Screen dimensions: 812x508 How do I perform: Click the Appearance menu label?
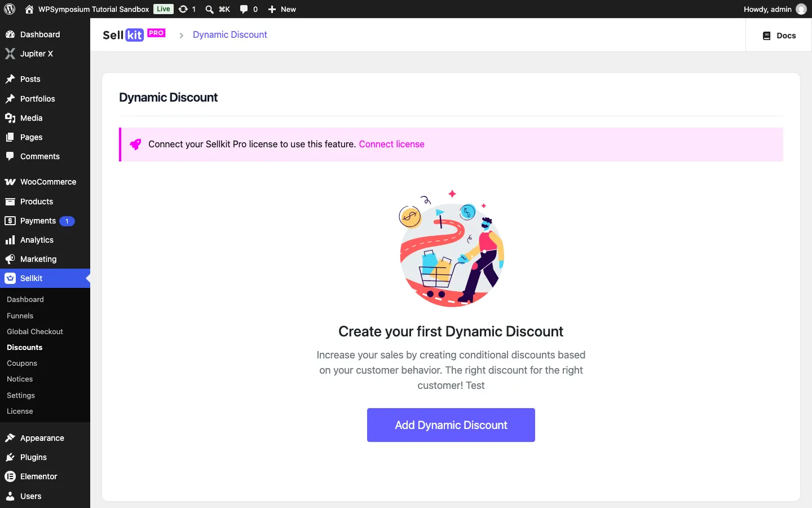pos(42,438)
